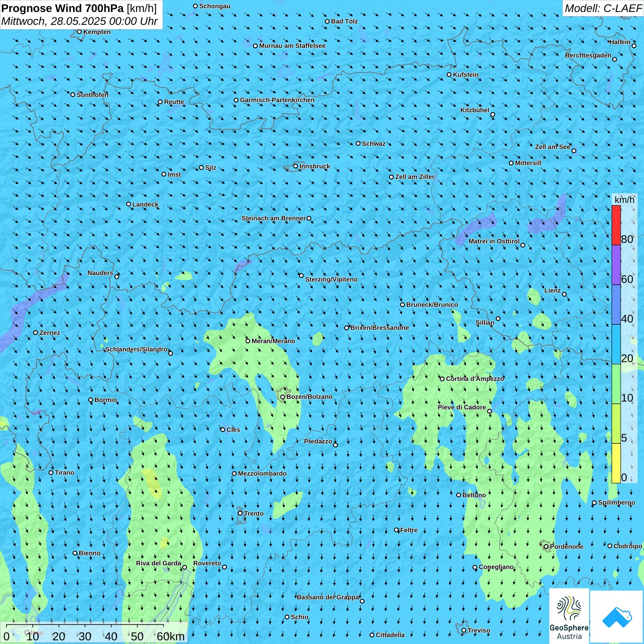This screenshot has width=644, height=644.
Task: Click the 'Murnau am Staffelsee' label
Action: click(x=293, y=46)
